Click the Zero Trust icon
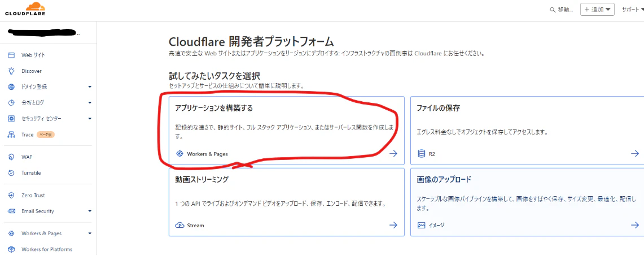Viewport: 644px width, 264px height. point(11,196)
